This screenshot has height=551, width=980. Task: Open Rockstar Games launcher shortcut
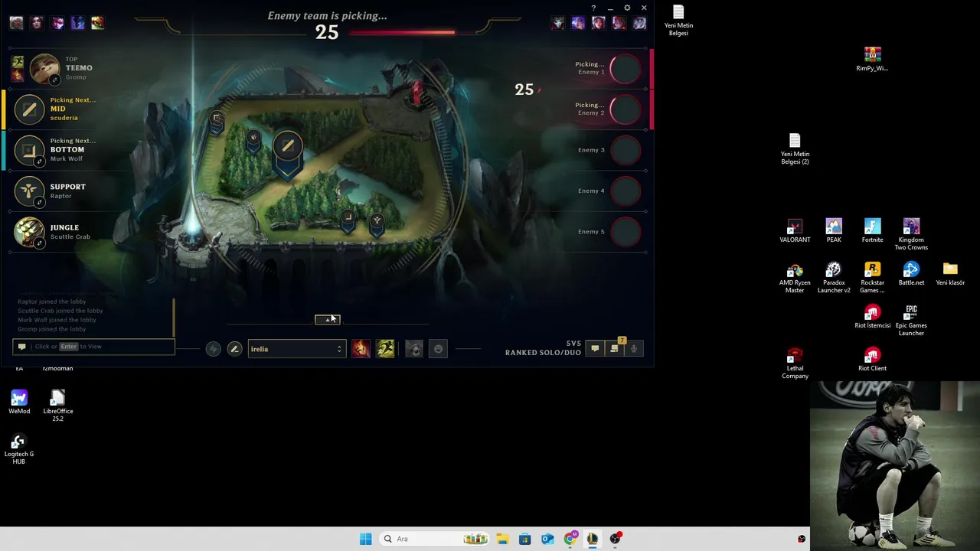tap(872, 278)
